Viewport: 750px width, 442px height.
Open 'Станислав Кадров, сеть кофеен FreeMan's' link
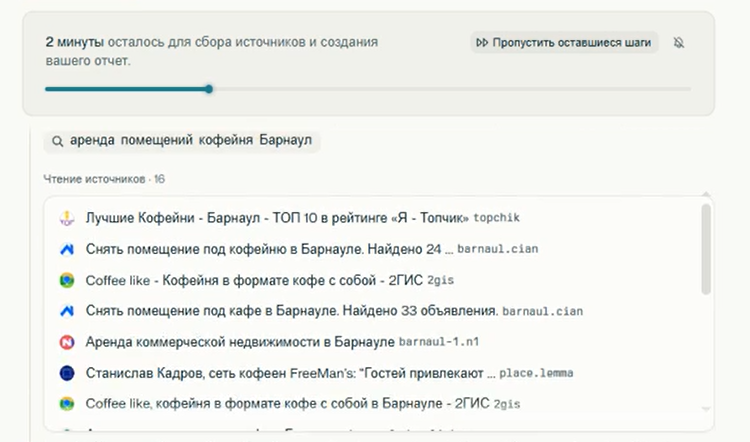point(290,373)
